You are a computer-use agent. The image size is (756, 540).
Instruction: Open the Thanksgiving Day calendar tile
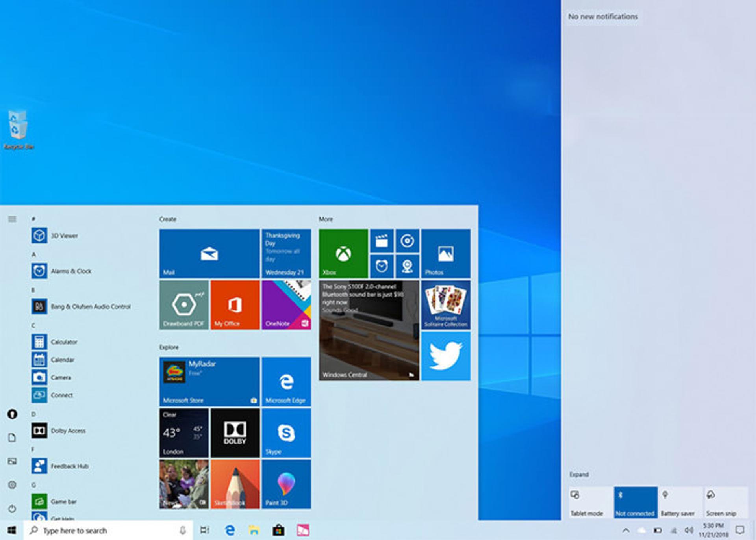286,254
